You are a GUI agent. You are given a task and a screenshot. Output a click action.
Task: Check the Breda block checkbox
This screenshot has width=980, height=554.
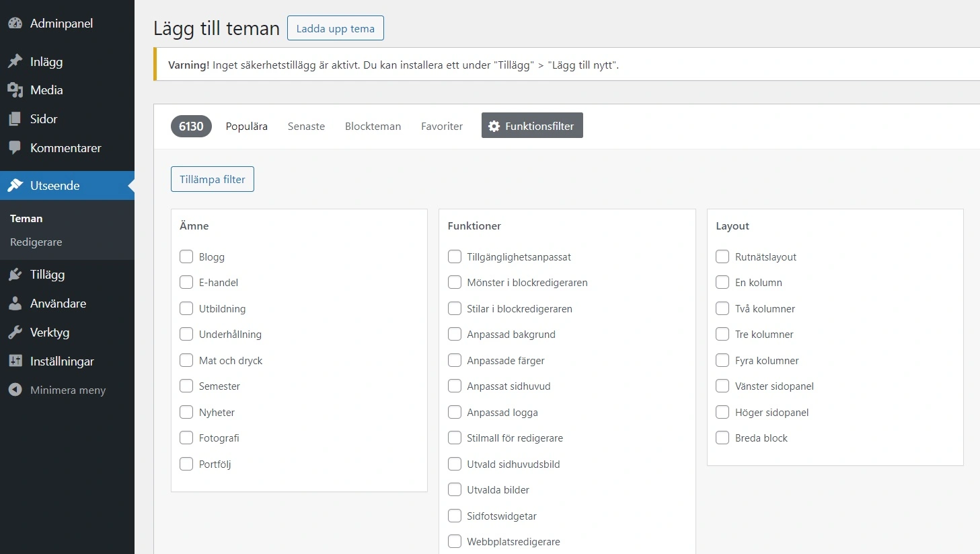coord(722,438)
